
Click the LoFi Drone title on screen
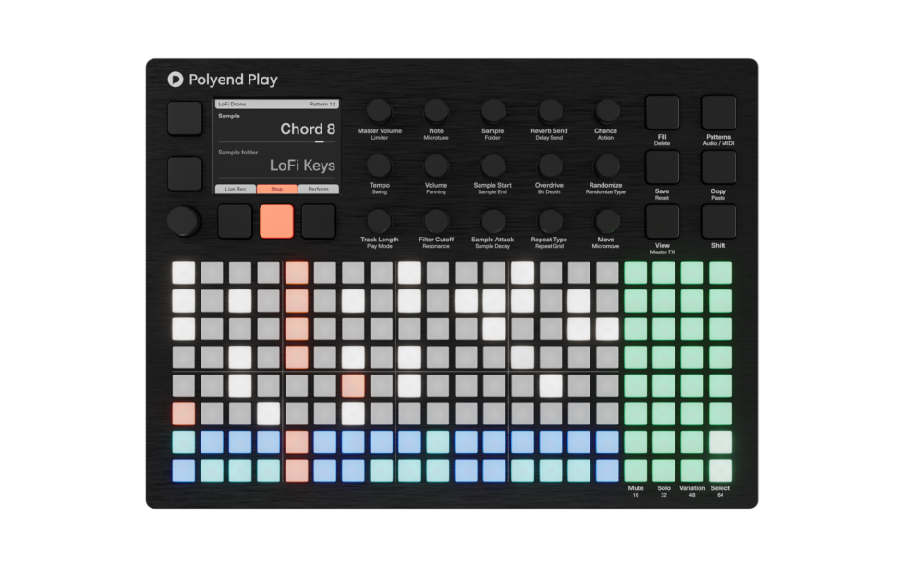pyautogui.click(x=232, y=104)
